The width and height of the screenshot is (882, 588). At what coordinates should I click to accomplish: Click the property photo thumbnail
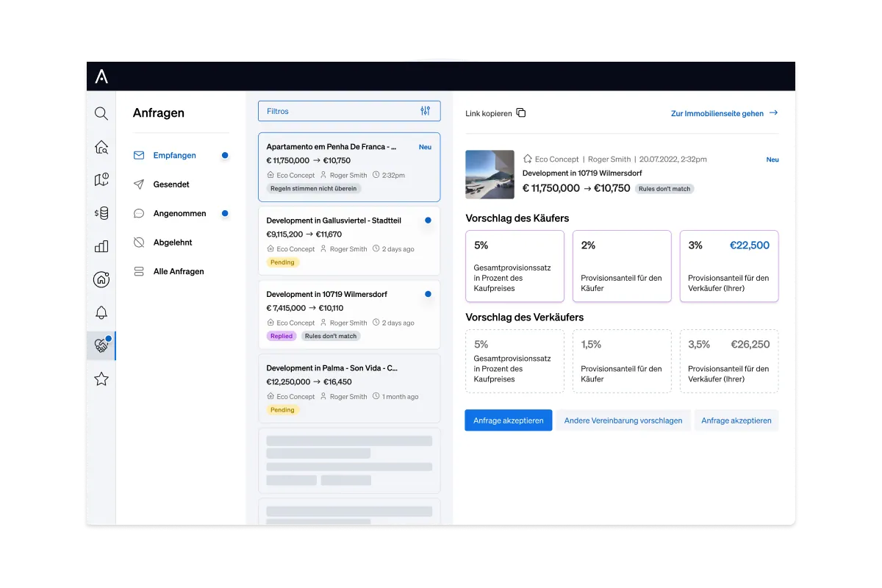coord(490,174)
